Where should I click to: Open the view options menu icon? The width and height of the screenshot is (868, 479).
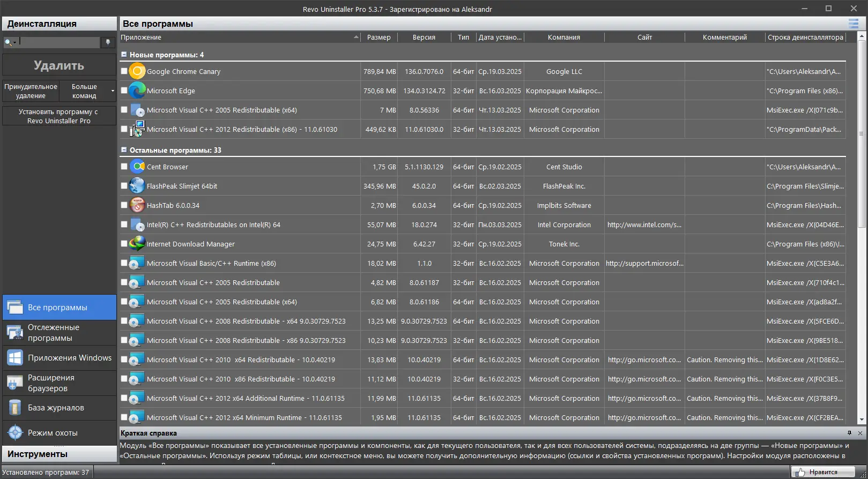tap(854, 24)
